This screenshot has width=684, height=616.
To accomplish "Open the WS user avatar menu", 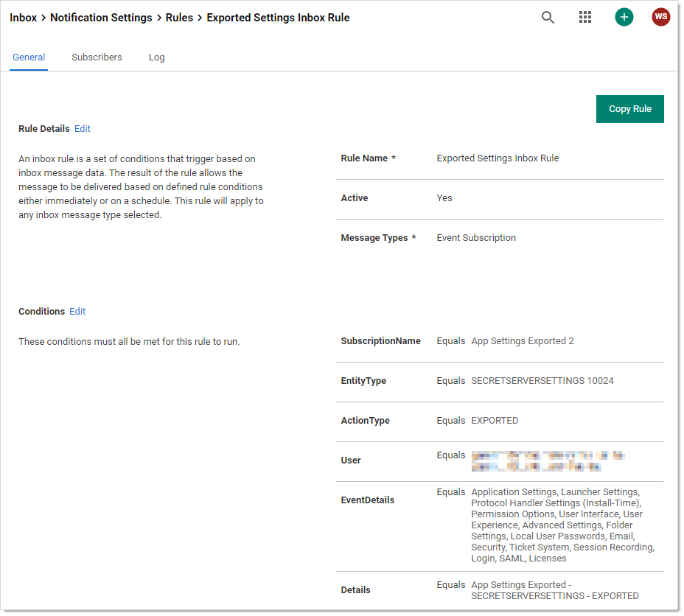I will [x=660, y=18].
